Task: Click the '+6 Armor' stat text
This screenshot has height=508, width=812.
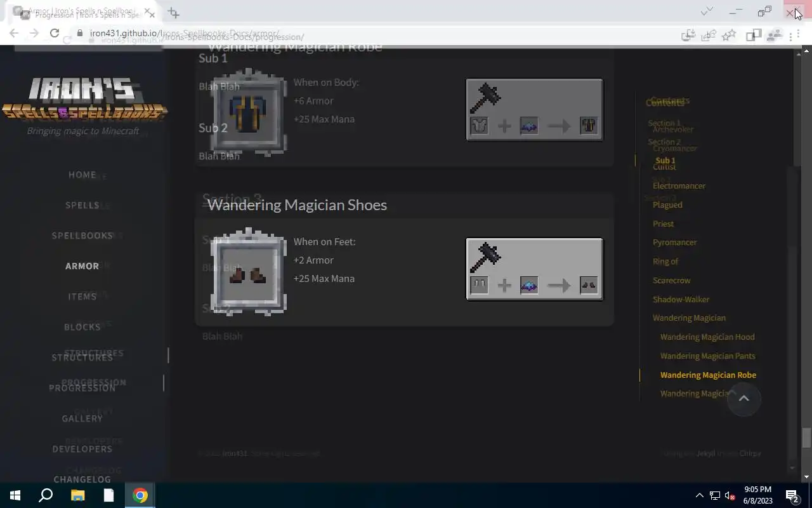Action: 313,101
